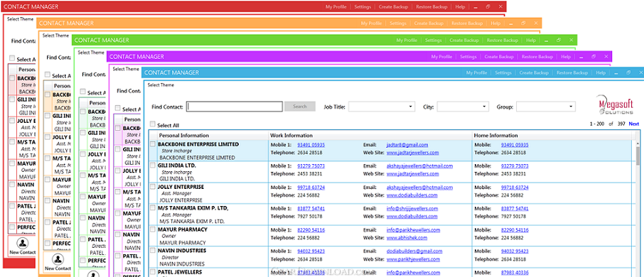Open My Profile in red window
Screen dimensions: 644x277
coord(336,6)
